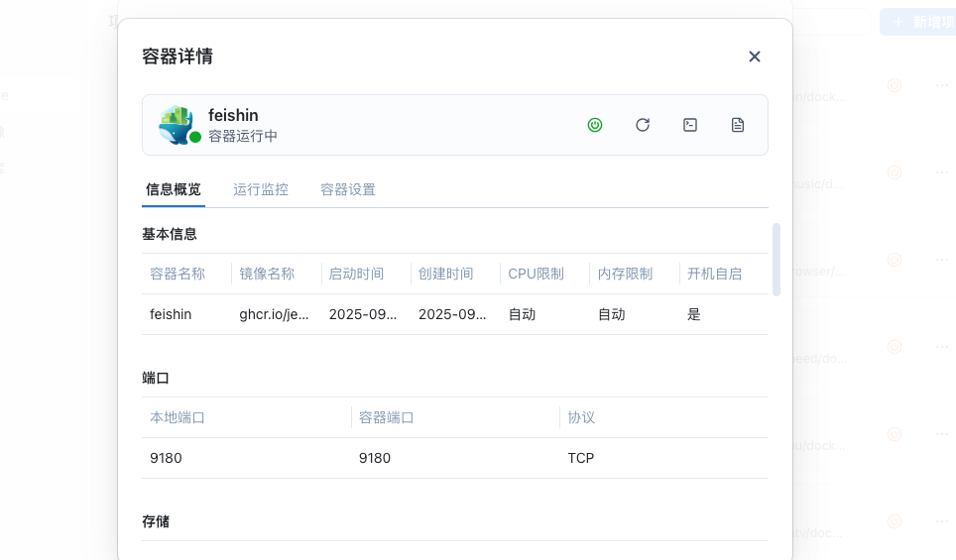Click the date value under 创建时间
956x560 pixels.
452,314
